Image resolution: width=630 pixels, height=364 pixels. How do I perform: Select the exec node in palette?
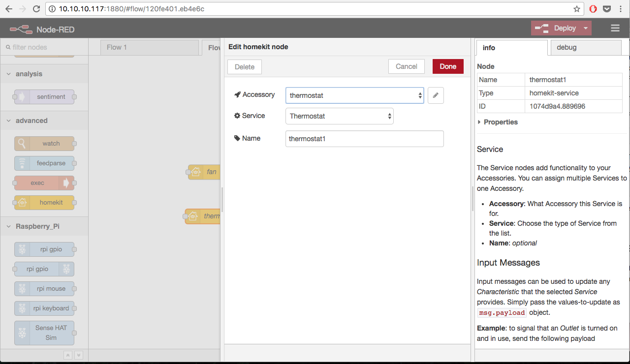click(x=44, y=183)
